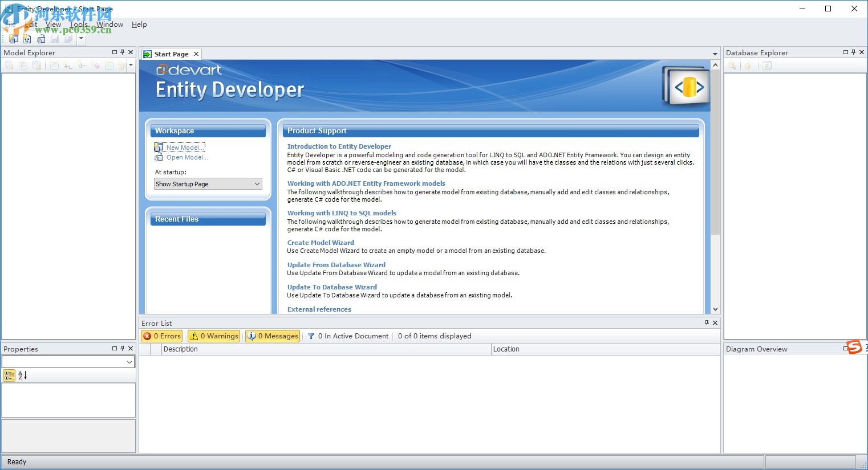Click the Refresh icon in Database Explorer
This screenshot has height=470, width=868.
767,66
